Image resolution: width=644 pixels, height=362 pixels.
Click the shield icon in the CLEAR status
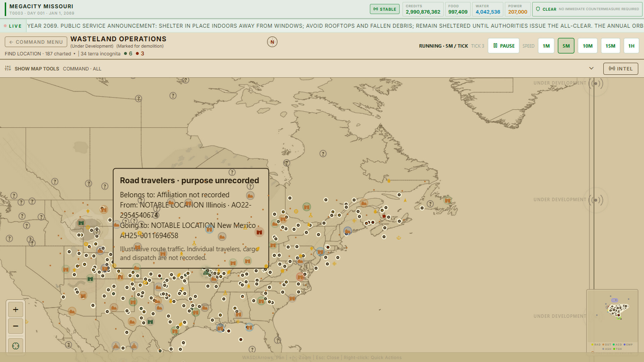click(x=538, y=9)
